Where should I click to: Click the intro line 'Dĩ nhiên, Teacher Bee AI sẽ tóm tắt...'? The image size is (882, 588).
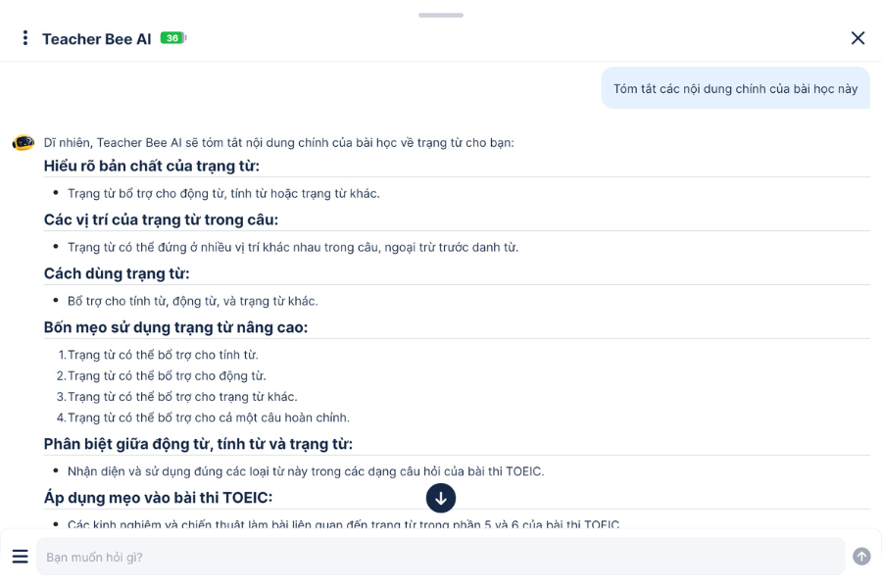(x=279, y=143)
